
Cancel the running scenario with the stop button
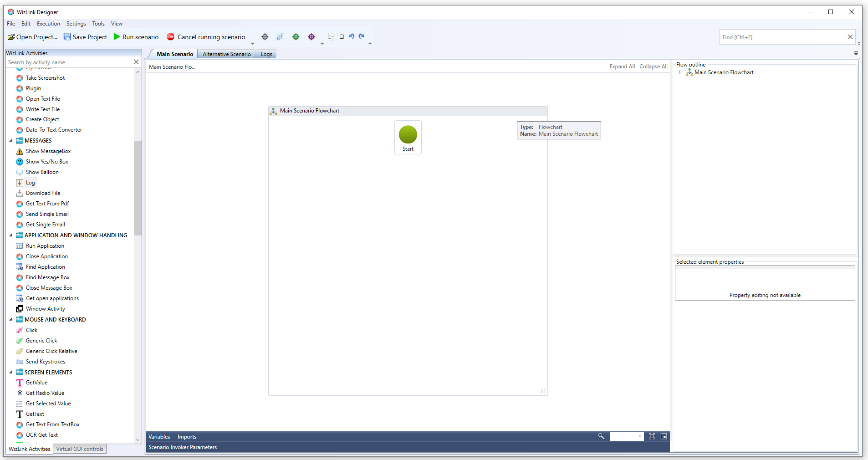pos(206,37)
